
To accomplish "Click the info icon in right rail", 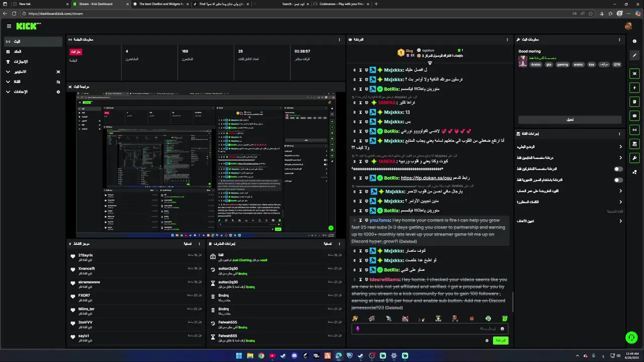I will coord(634,41).
